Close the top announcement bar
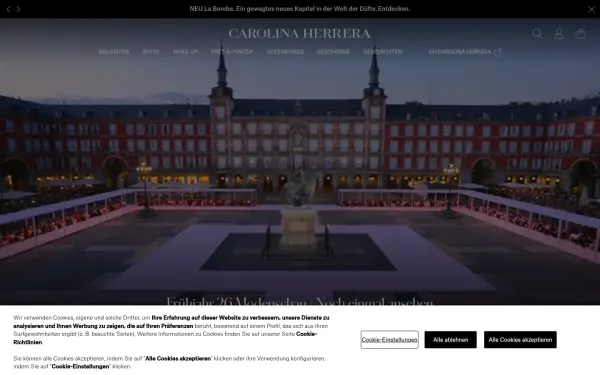 [591, 9]
